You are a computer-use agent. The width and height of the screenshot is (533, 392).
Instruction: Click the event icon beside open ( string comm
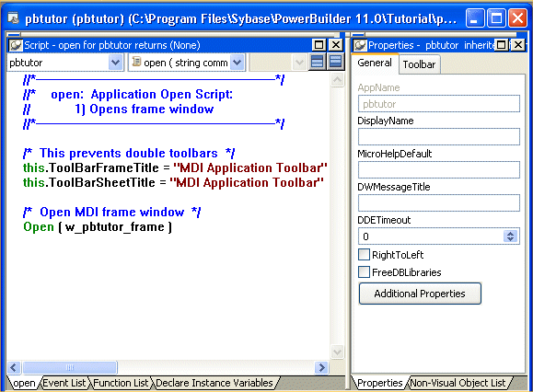[x=136, y=62]
